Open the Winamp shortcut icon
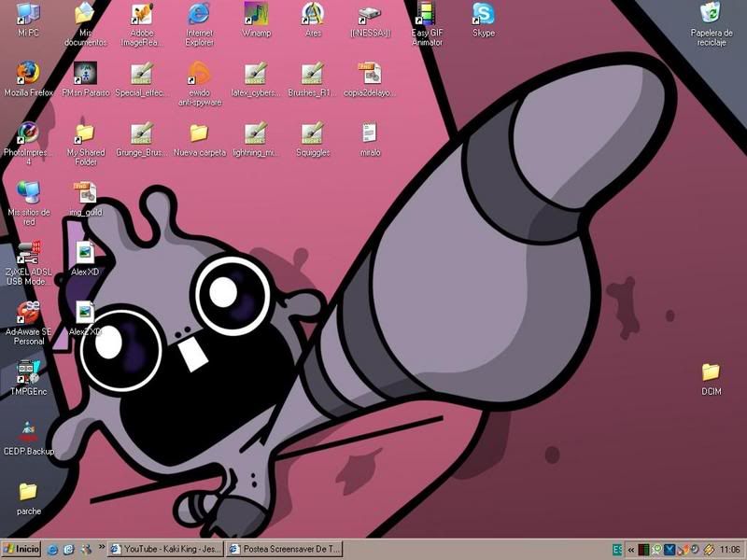The width and height of the screenshot is (747, 560). 256,20
